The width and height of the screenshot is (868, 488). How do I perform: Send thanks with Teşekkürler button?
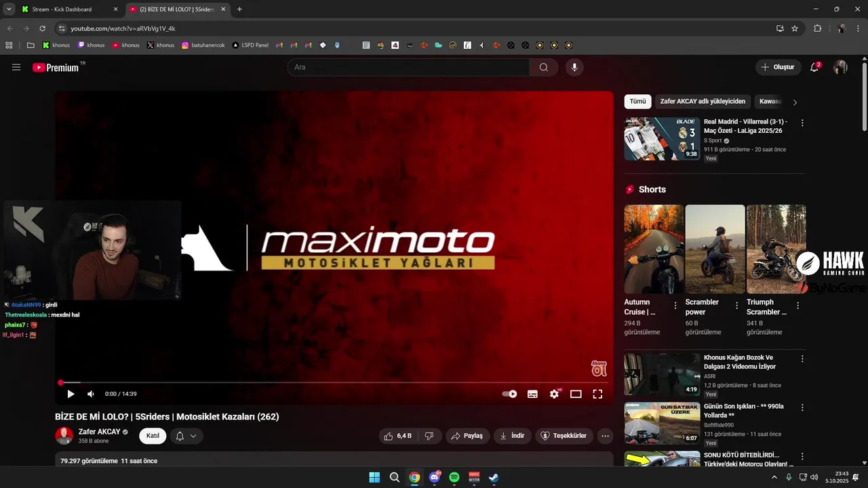[564, 436]
